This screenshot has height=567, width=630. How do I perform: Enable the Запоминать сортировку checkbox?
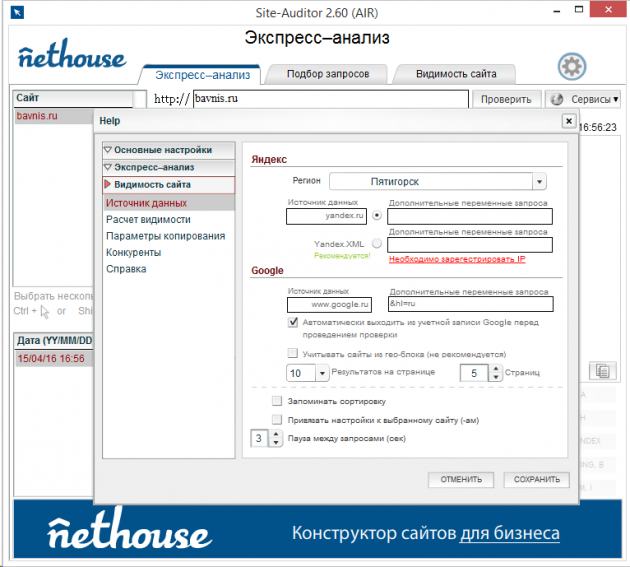(x=277, y=401)
